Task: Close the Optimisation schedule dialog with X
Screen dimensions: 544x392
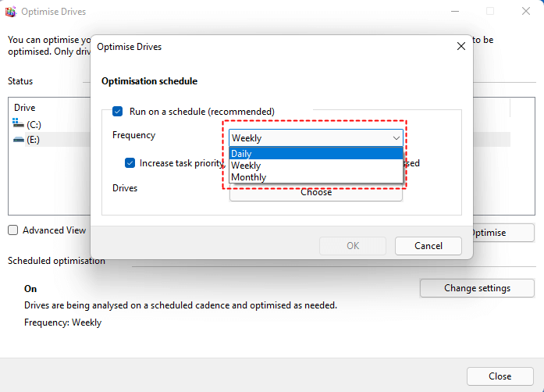Action: (x=460, y=46)
